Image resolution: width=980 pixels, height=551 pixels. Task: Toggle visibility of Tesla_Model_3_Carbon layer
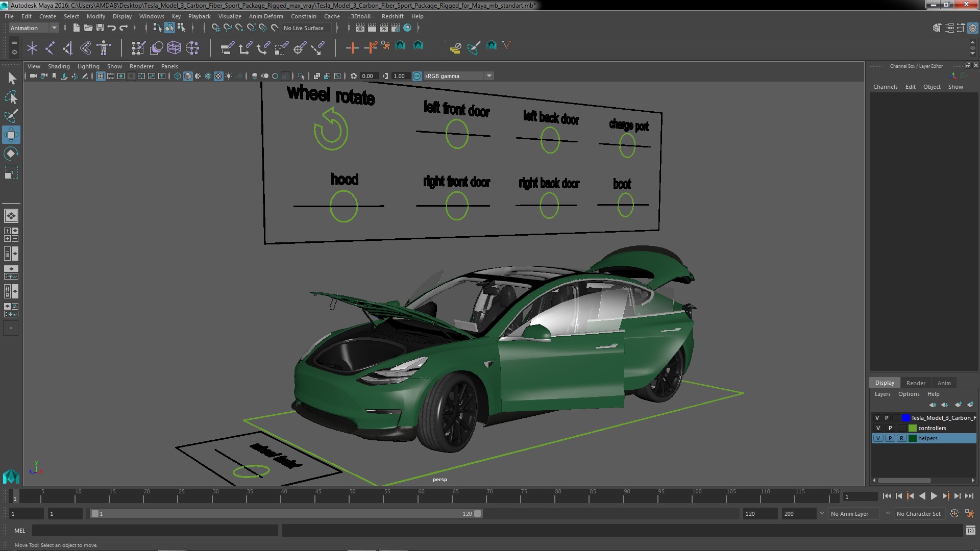(877, 418)
